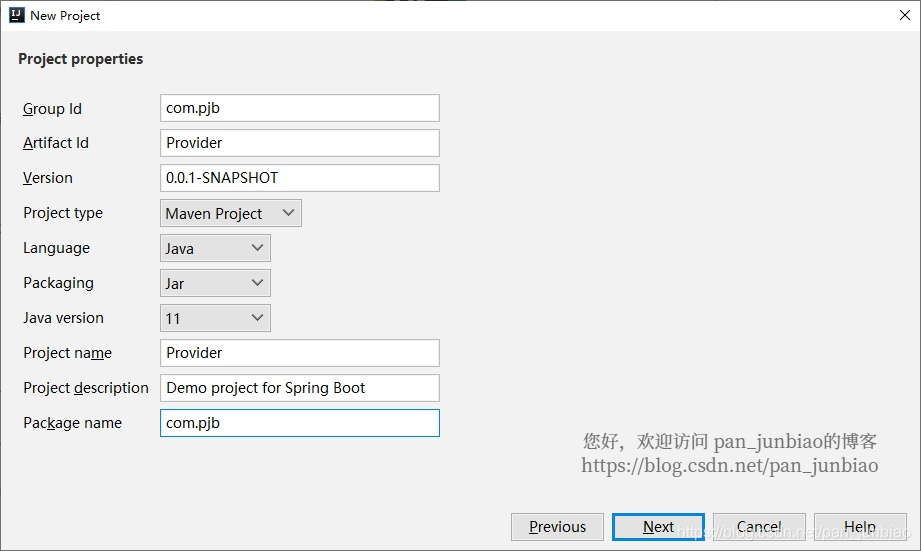Select the Project type label
This screenshot has height=551, width=921.
[x=63, y=213]
